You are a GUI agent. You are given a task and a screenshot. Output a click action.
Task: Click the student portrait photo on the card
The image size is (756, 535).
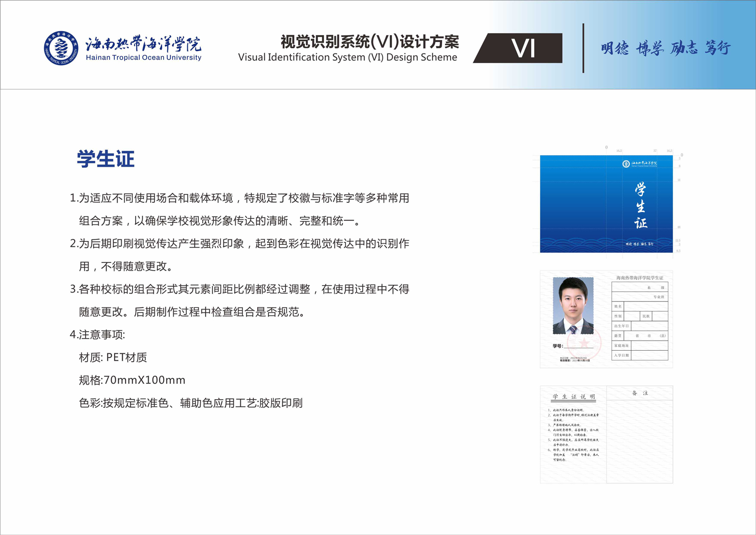pyautogui.click(x=573, y=306)
